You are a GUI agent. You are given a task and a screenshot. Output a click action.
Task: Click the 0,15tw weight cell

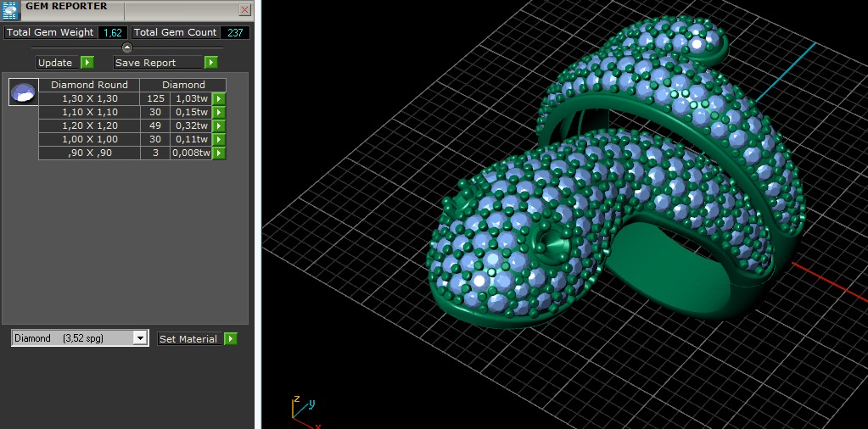tap(191, 112)
